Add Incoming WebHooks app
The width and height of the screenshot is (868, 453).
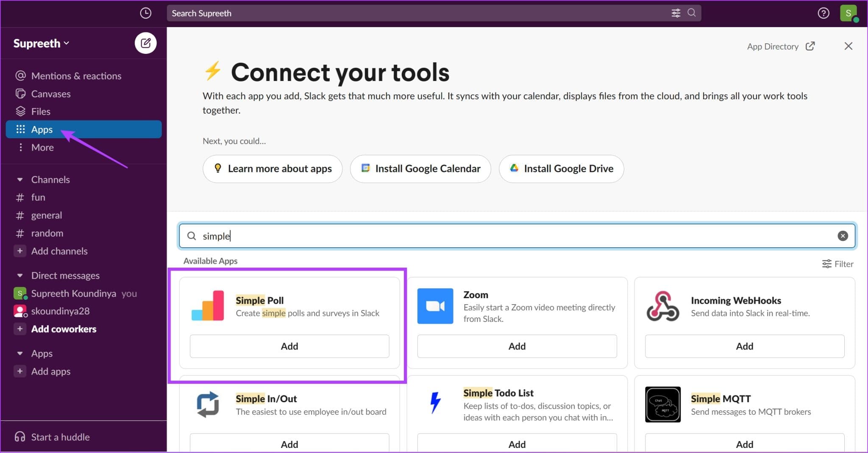[745, 346]
